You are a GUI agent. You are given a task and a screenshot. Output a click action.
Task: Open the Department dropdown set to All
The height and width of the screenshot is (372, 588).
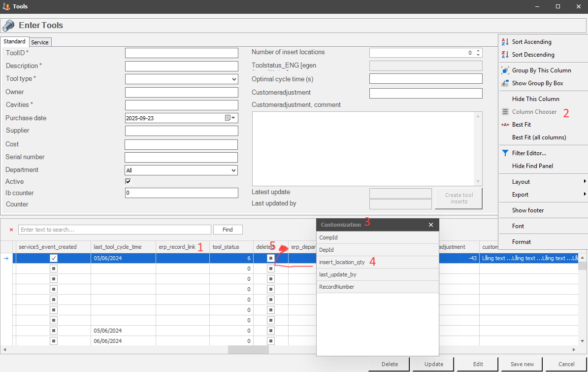tap(234, 170)
